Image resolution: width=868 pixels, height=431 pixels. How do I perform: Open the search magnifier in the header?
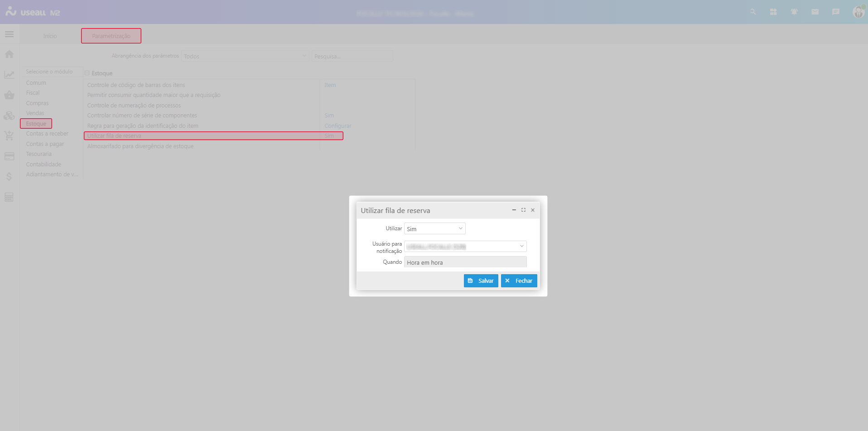pyautogui.click(x=753, y=12)
